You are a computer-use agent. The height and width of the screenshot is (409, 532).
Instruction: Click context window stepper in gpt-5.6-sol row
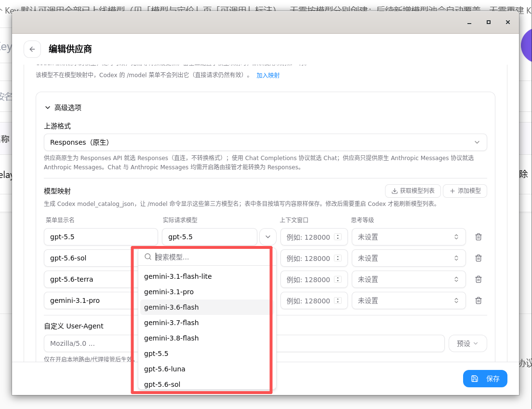(x=338, y=258)
